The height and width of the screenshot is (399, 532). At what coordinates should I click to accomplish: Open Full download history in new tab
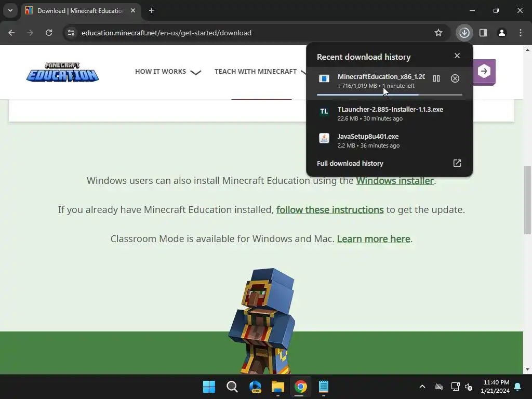pos(457,163)
